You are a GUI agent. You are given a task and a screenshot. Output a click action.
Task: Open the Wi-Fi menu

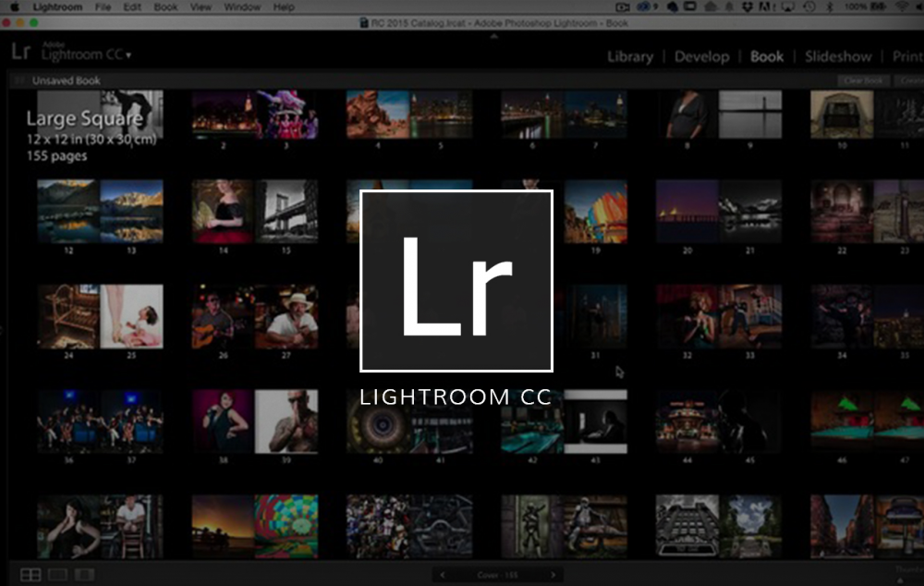[x=902, y=7]
